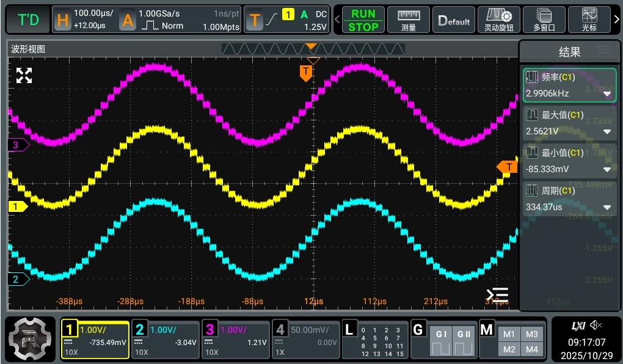Open the 多窗口 multi-window tool
The image size is (623, 364).
pos(544,20)
